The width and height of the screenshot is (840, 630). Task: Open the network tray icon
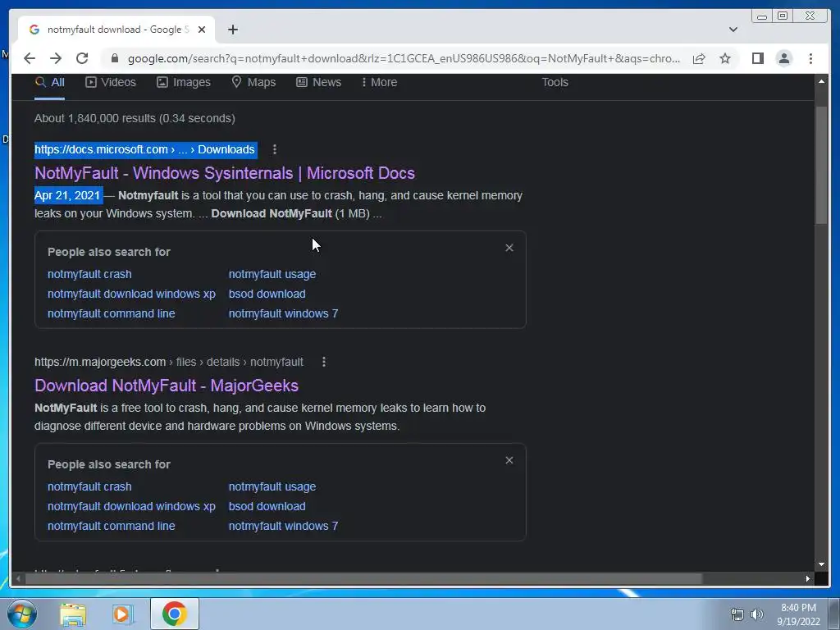[737, 614]
